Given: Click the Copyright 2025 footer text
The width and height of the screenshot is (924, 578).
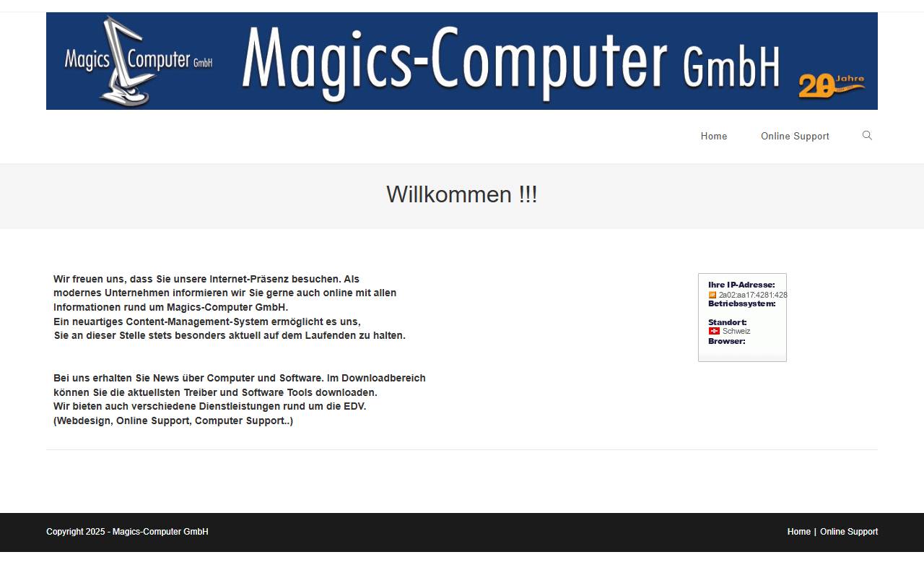Looking at the screenshot, I should pos(127,532).
